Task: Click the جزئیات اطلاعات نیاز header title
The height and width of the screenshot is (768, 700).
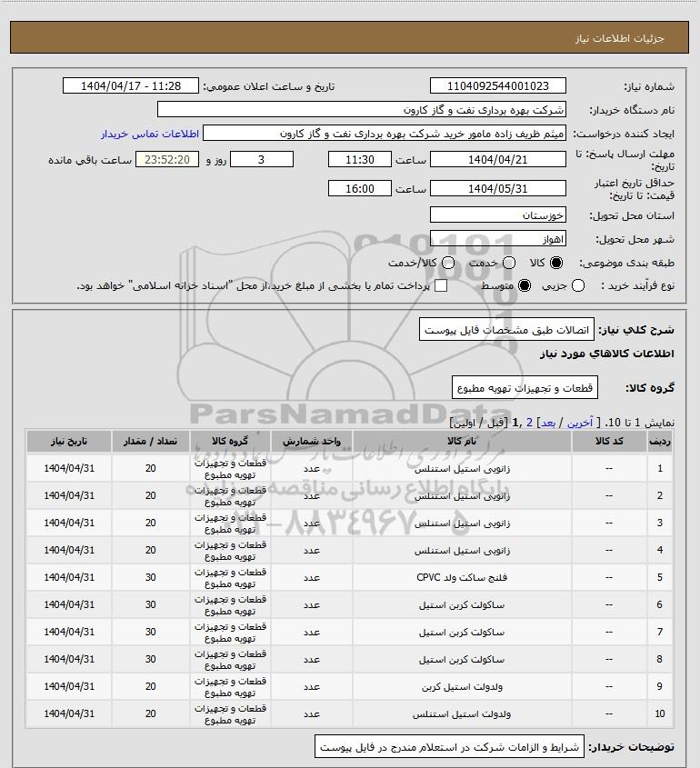Action: pos(620,38)
